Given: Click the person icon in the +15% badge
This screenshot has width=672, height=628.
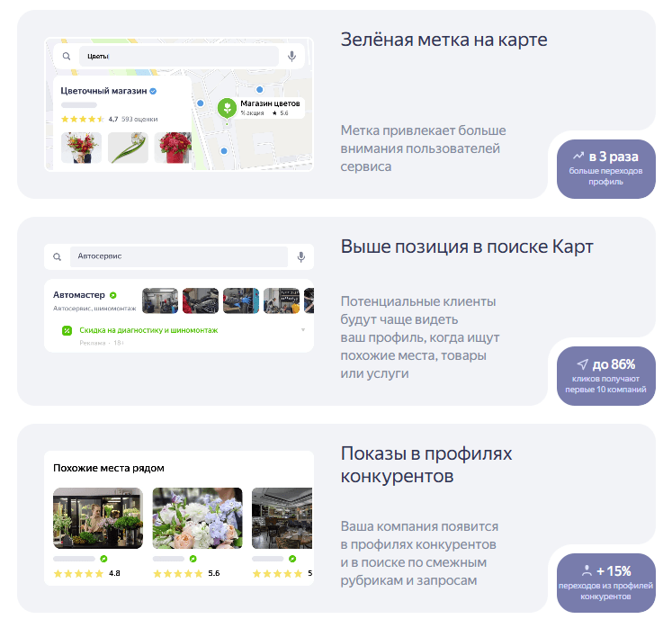Looking at the screenshot, I should coord(587,570).
